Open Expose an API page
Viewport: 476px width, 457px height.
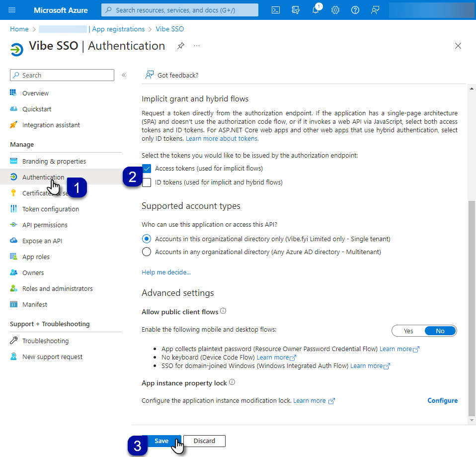point(42,241)
